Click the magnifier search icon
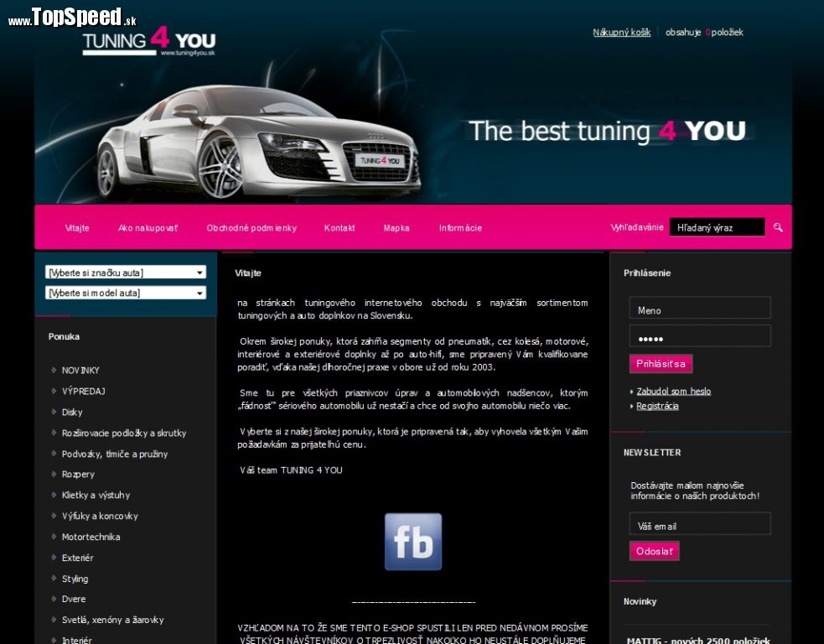824x644 pixels. 778,227
